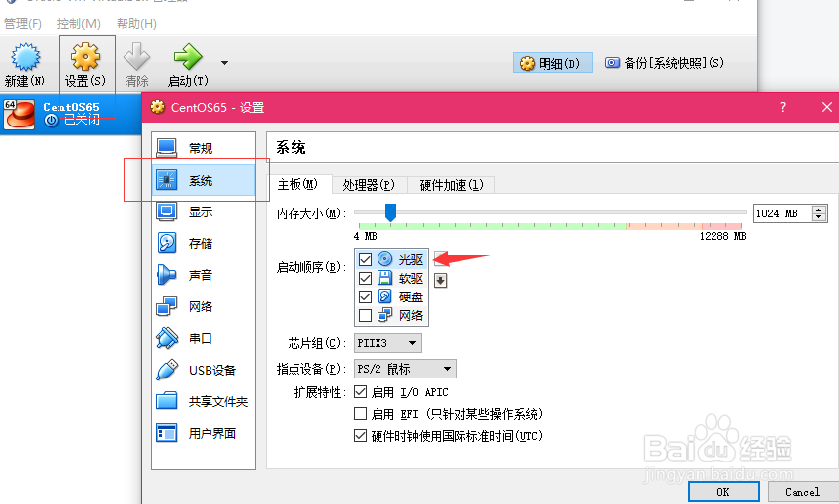Expand the dropdown arrow beside 启动
The image size is (839, 504).
pyautogui.click(x=224, y=63)
